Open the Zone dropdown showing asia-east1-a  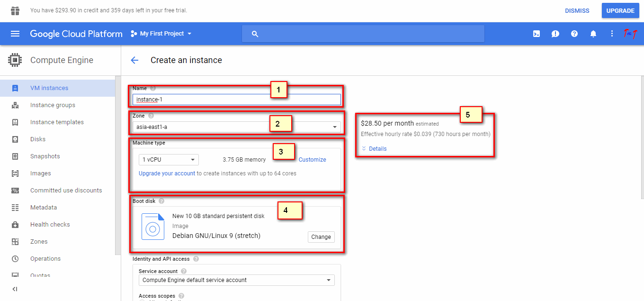pos(236,127)
